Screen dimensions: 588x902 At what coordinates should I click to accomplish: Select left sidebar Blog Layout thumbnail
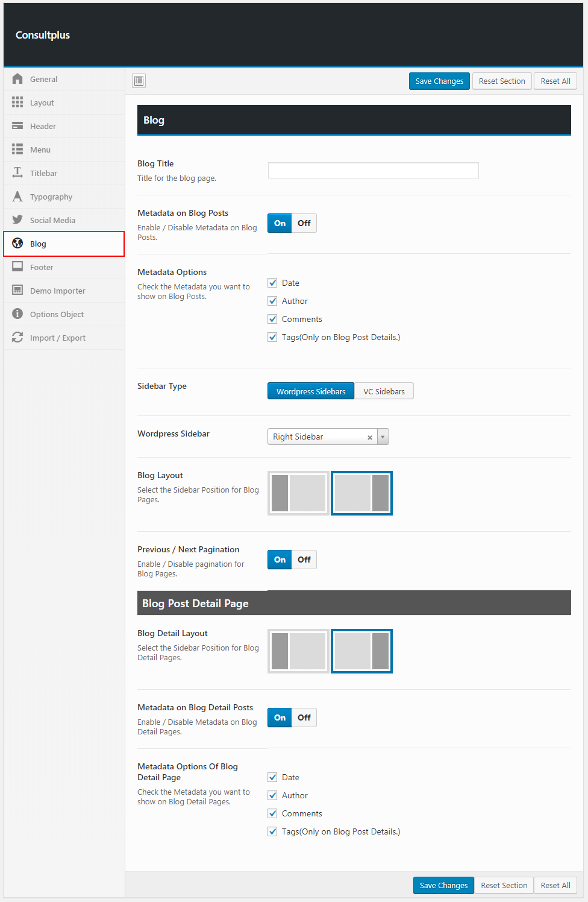pos(299,493)
